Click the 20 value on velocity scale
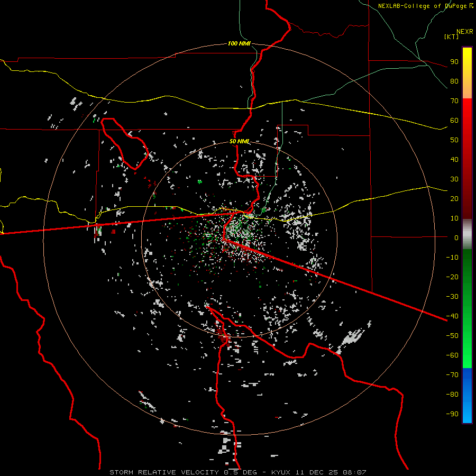This screenshot has height=476, width=476. click(454, 198)
